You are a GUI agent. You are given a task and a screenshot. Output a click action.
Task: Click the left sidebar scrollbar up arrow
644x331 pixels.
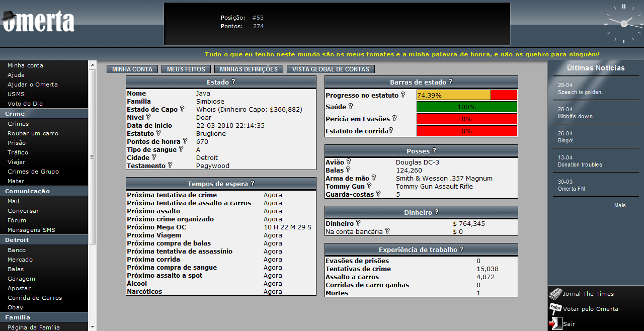[x=92, y=65]
